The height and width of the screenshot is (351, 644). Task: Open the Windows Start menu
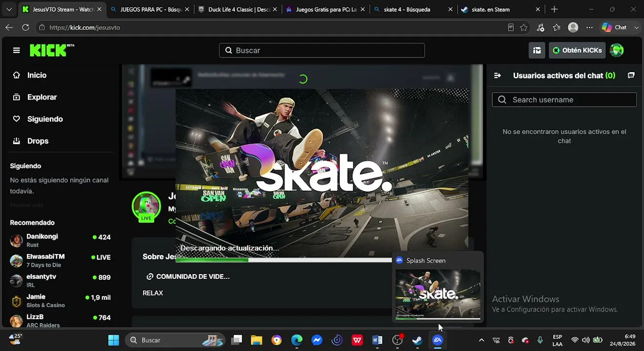pyautogui.click(x=114, y=340)
